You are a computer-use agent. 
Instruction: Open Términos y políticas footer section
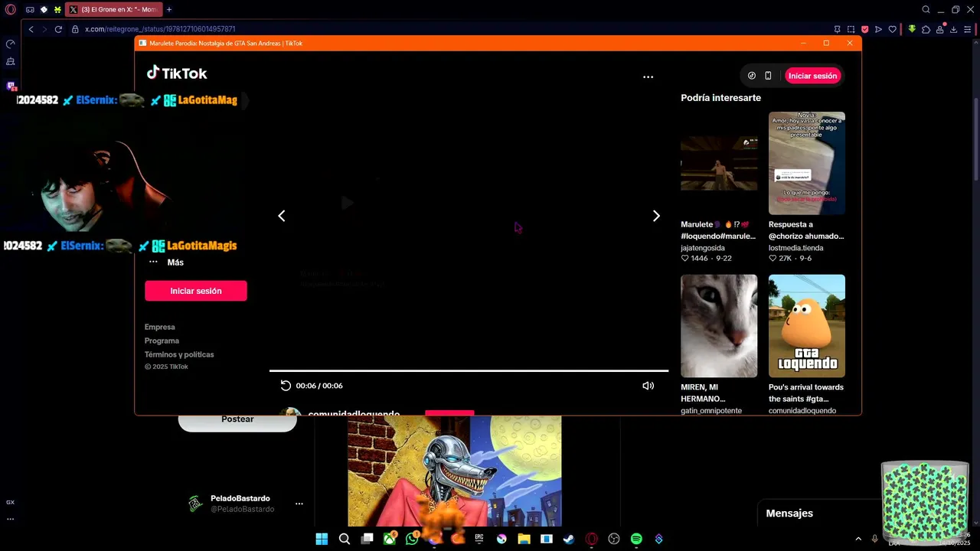coord(179,354)
